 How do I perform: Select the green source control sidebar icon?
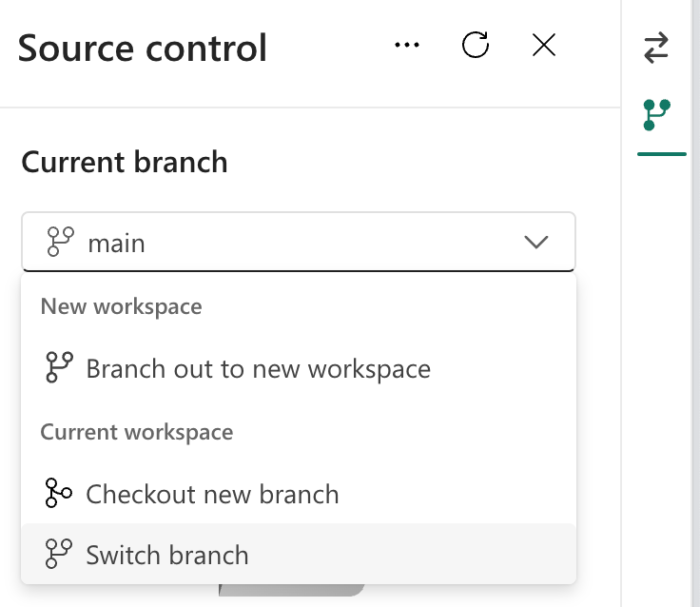point(656,115)
